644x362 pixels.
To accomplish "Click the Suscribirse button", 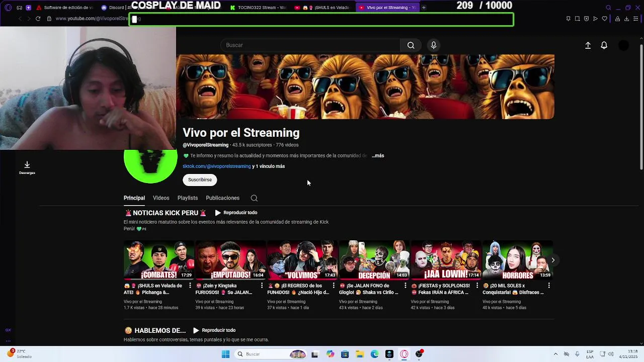I will [200, 179].
